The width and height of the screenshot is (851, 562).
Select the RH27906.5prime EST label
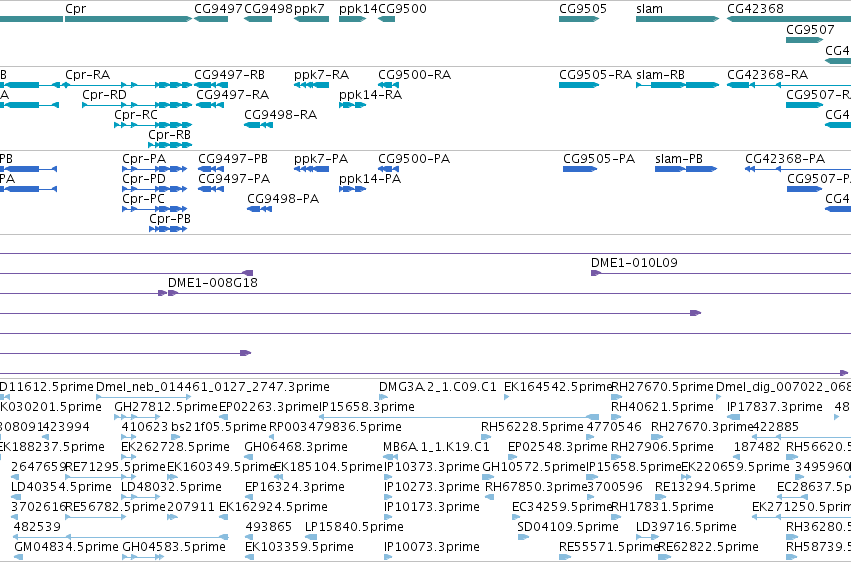[662, 446]
